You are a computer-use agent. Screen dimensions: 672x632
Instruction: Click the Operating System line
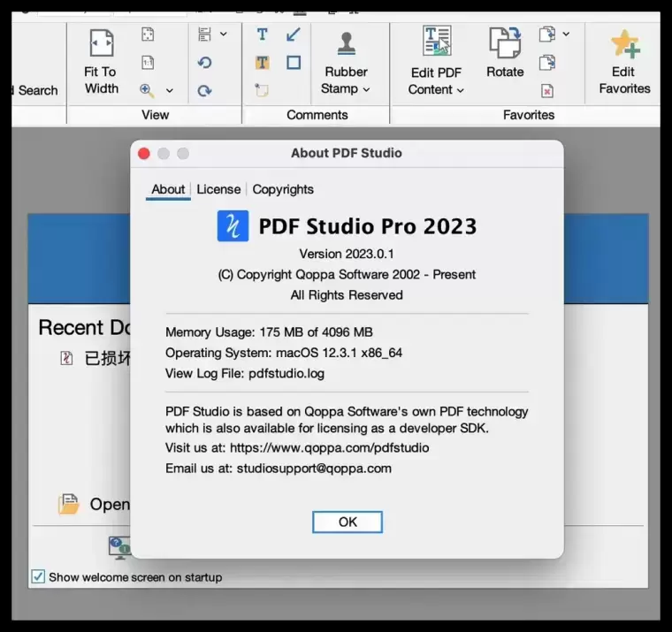(284, 353)
